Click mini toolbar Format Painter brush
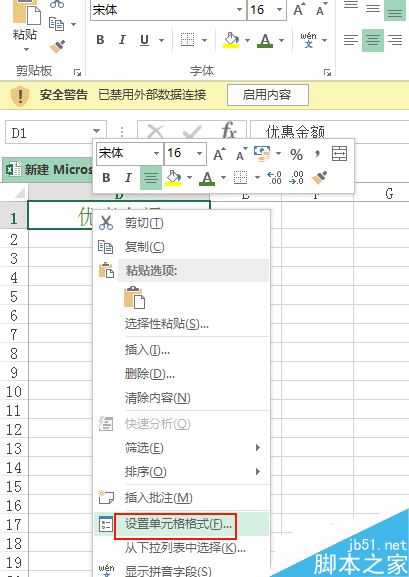This screenshot has width=409, height=577. point(320,178)
